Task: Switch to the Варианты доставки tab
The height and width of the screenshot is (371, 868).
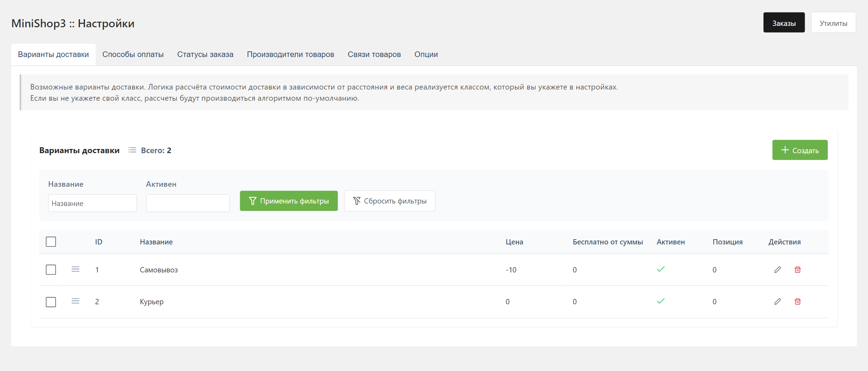Action: (x=53, y=55)
